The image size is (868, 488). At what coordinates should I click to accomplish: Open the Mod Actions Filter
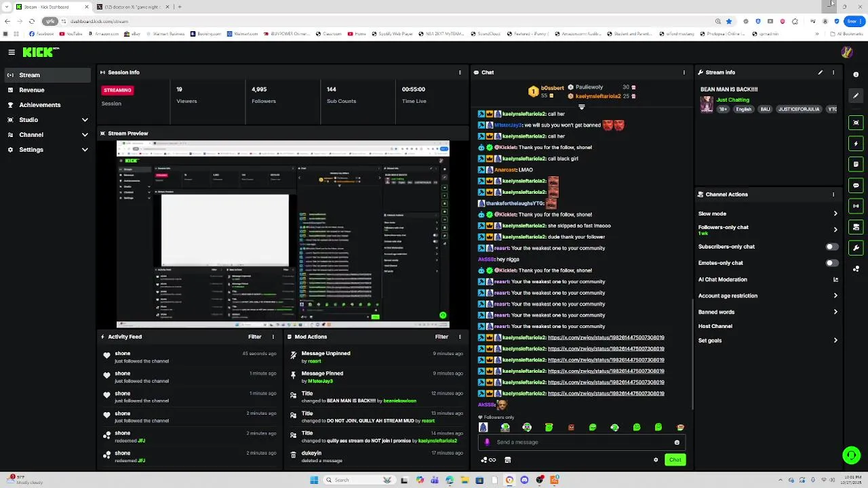coord(441,337)
